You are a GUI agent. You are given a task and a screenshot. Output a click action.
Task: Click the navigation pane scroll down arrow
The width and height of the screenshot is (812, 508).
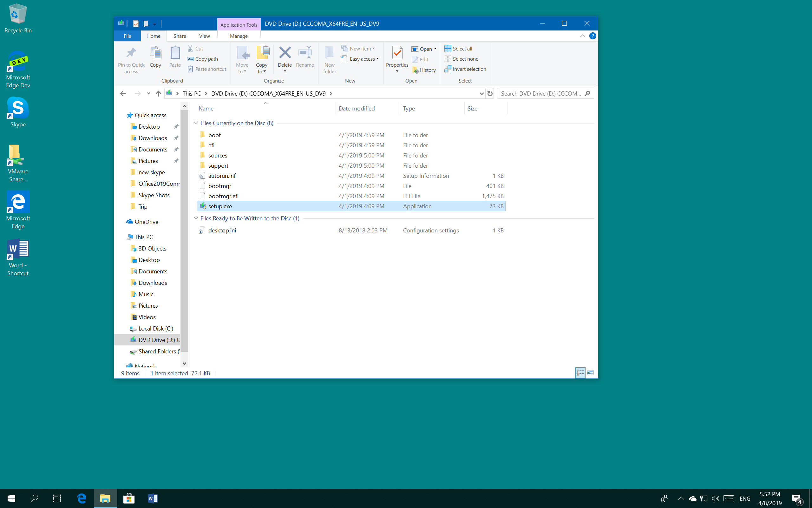click(x=184, y=363)
